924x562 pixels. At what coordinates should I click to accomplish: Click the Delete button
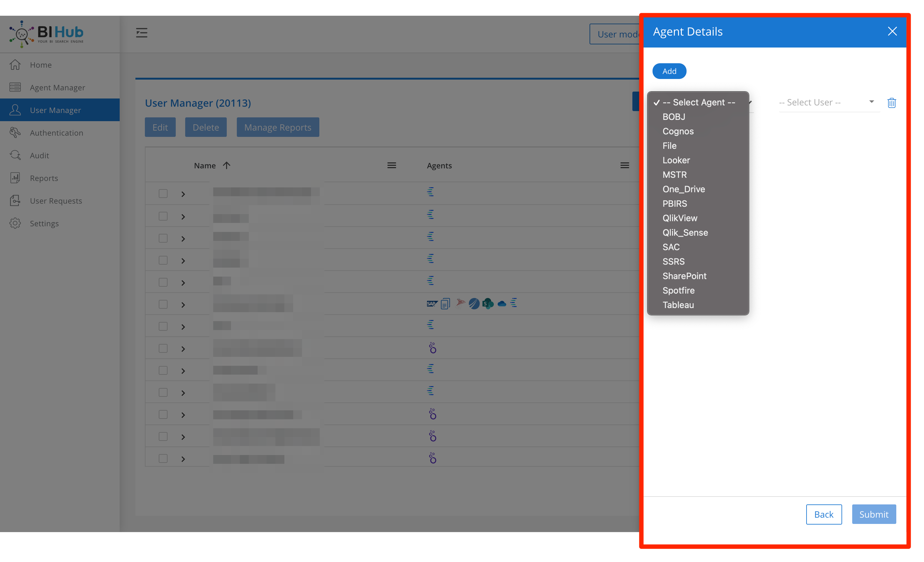206,127
